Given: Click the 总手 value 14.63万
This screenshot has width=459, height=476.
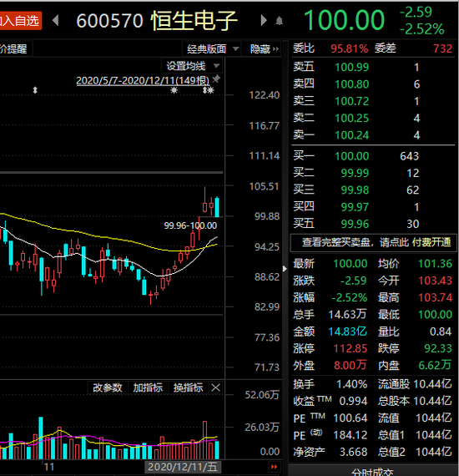Looking at the screenshot, I should click(x=347, y=314).
